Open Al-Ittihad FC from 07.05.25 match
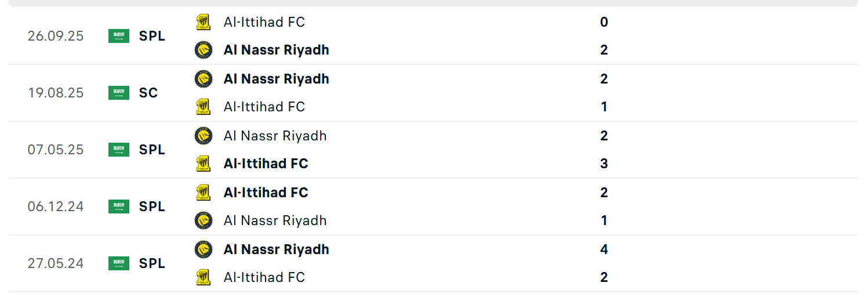 pyautogui.click(x=266, y=164)
